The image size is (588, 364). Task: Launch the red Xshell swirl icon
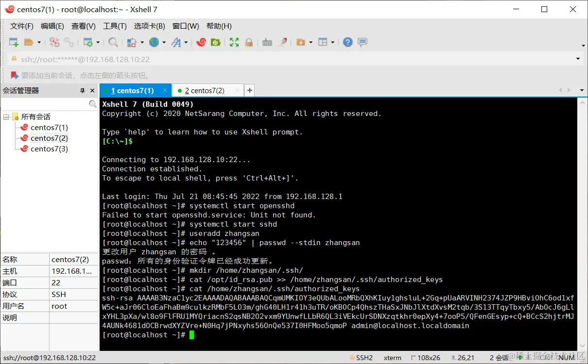coord(201,43)
